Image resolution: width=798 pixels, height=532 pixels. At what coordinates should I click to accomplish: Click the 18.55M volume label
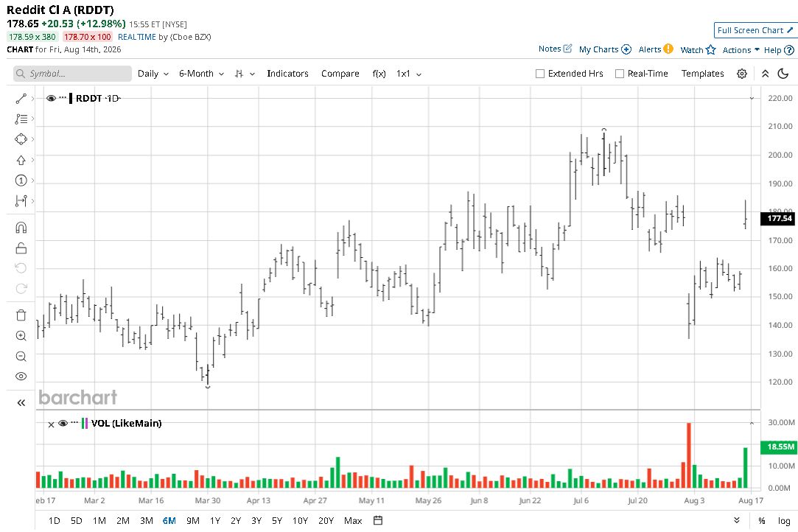point(779,447)
